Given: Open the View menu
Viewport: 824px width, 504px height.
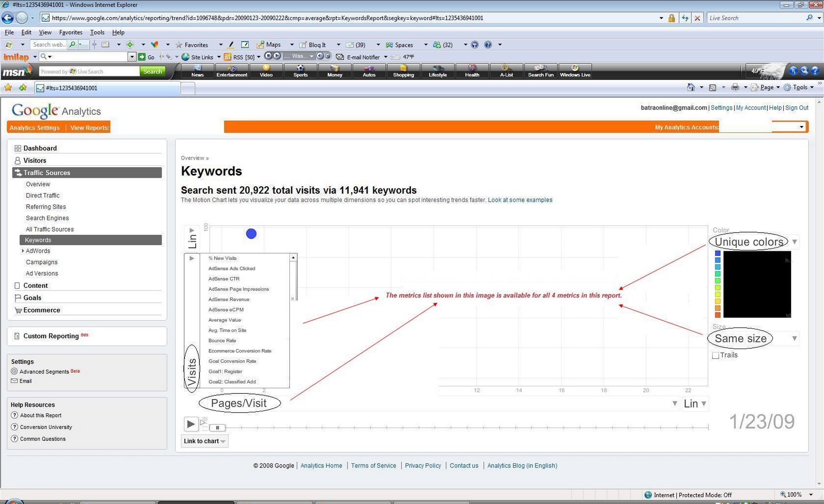Looking at the screenshot, I should pos(45,32).
